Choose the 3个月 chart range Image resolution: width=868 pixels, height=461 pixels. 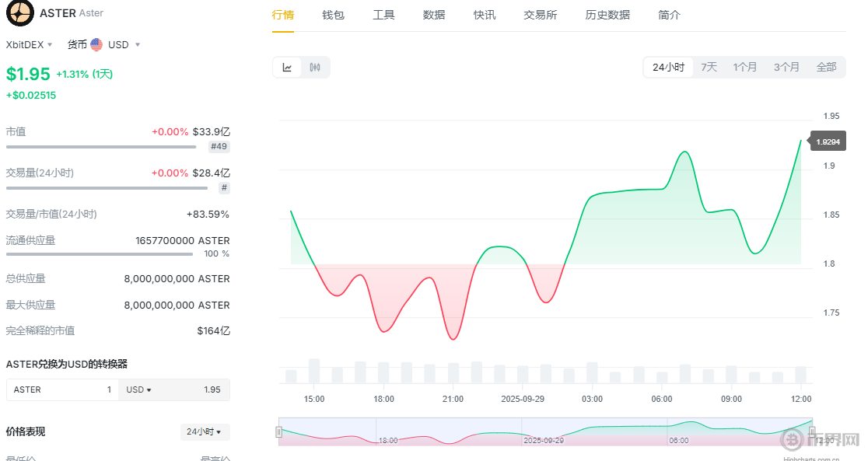pos(786,68)
